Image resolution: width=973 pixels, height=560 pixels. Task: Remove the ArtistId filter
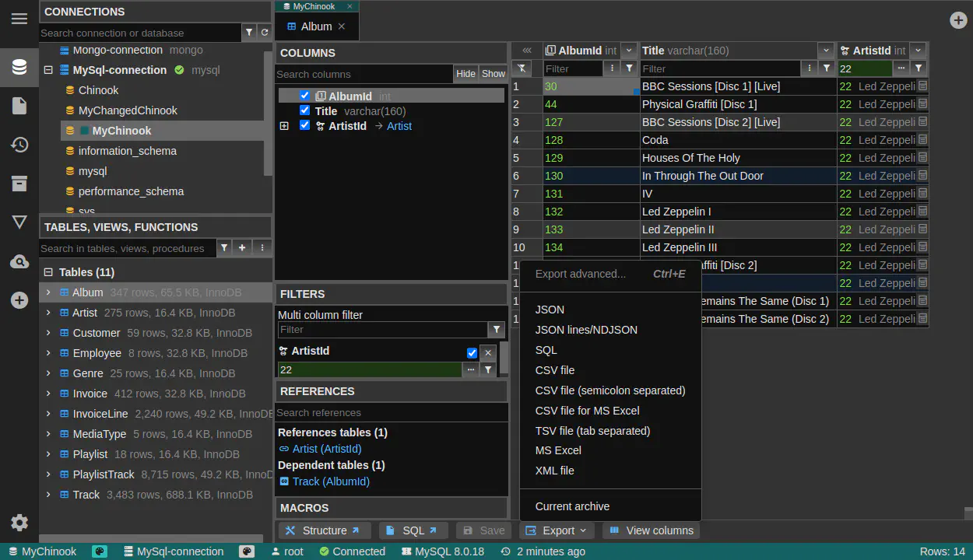click(488, 352)
